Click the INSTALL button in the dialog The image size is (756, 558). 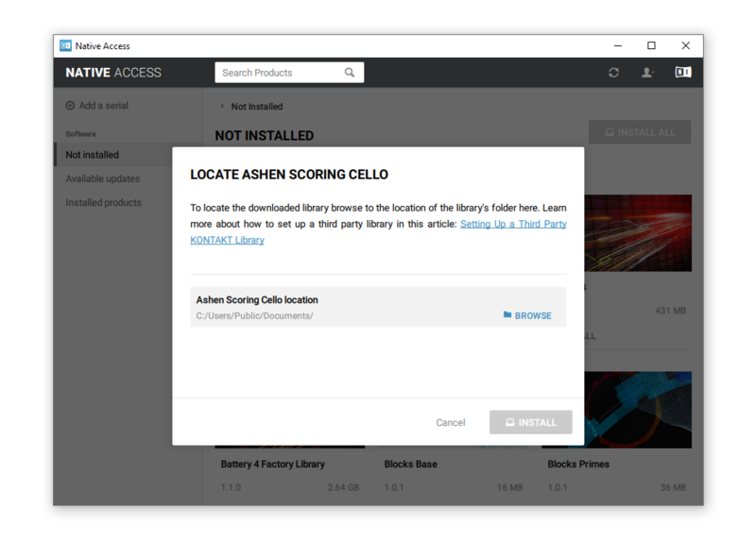[531, 423]
